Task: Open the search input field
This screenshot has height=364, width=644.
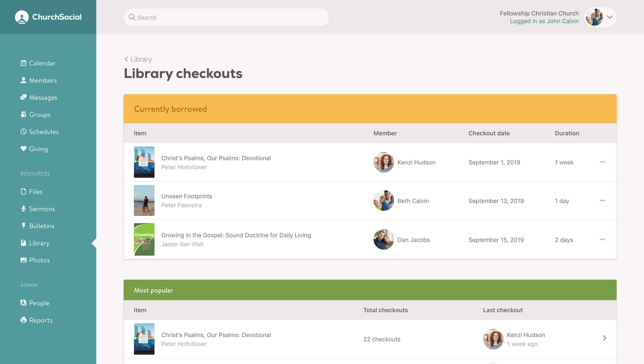Action: pos(226,17)
